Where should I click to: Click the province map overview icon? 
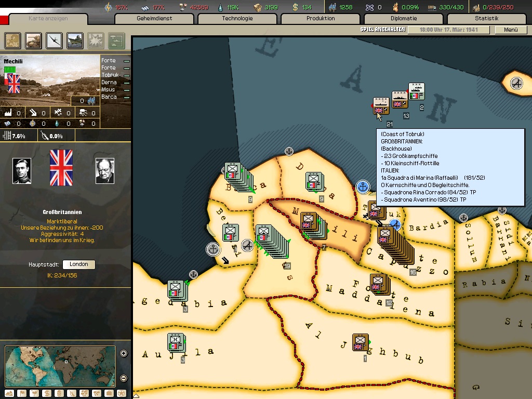pyautogui.click(x=13, y=40)
